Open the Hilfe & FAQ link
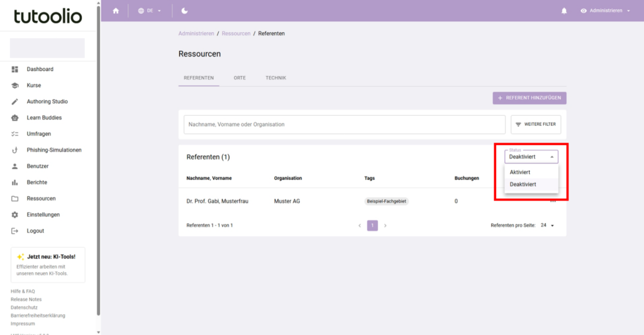644x335 pixels. click(23, 292)
